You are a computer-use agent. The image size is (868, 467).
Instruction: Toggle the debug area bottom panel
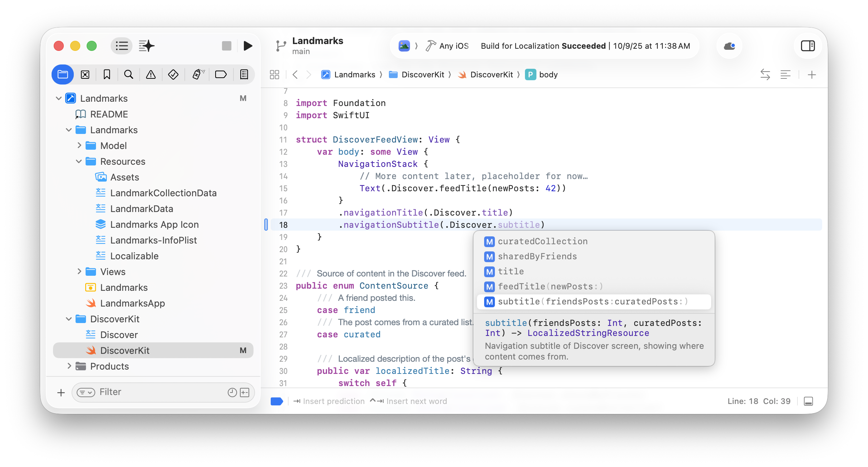(809, 401)
